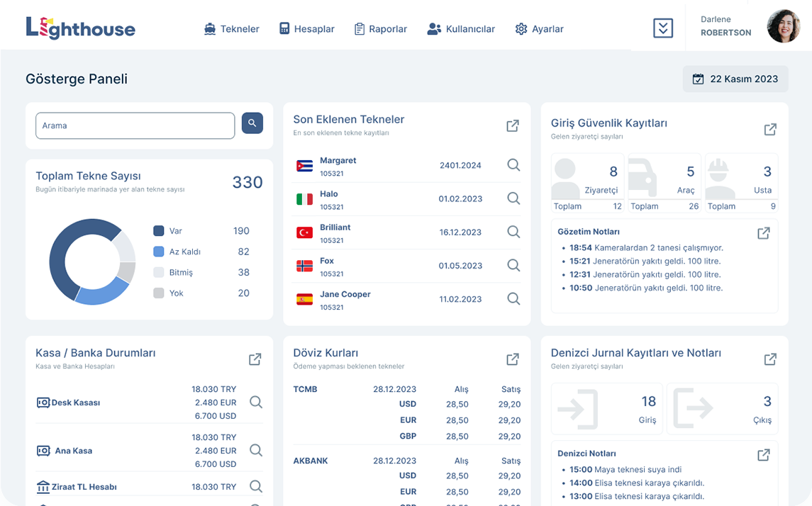This screenshot has height=506, width=812.
Task: Open Kasa / Banka Durumları external icon
Action: pyautogui.click(x=255, y=359)
